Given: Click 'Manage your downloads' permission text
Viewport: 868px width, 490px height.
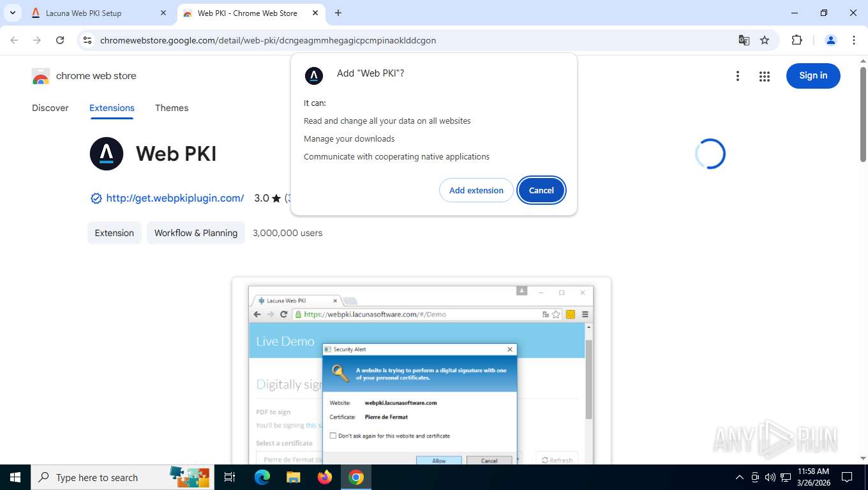Looking at the screenshot, I should click(x=349, y=138).
